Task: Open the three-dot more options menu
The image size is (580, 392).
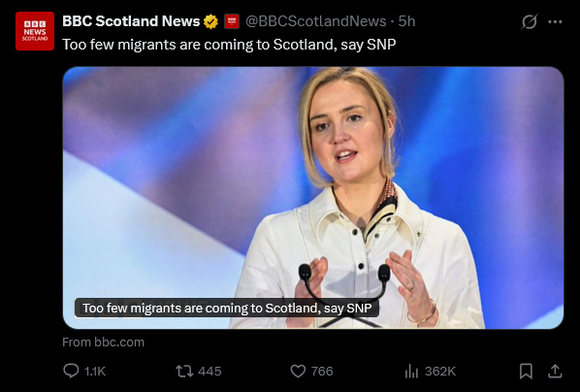Action: 555,22
